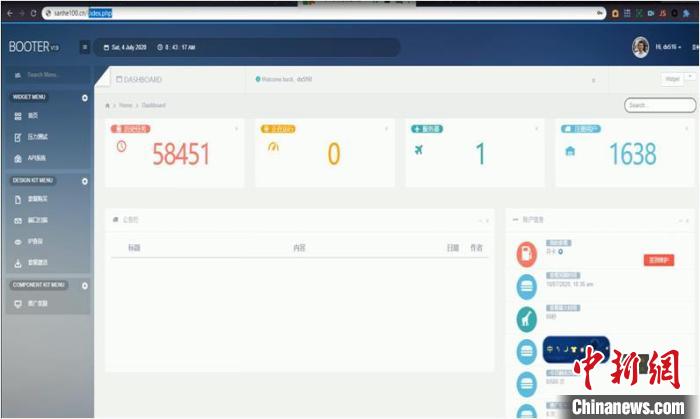This screenshot has height=419, width=700.
Task: Click the stress test edit icon in sidebar
Action: pos(18,137)
